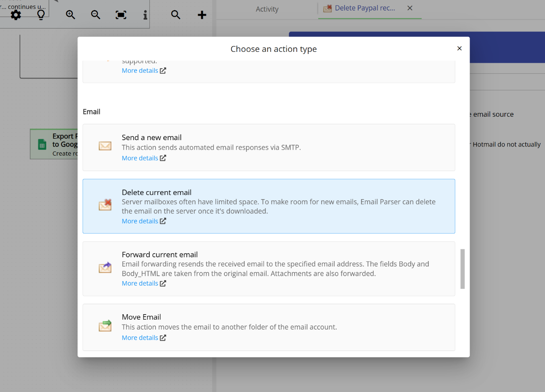The width and height of the screenshot is (545, 392).
Task: Zoom in using the magnifier-plus icon
Action: [70, 15]
